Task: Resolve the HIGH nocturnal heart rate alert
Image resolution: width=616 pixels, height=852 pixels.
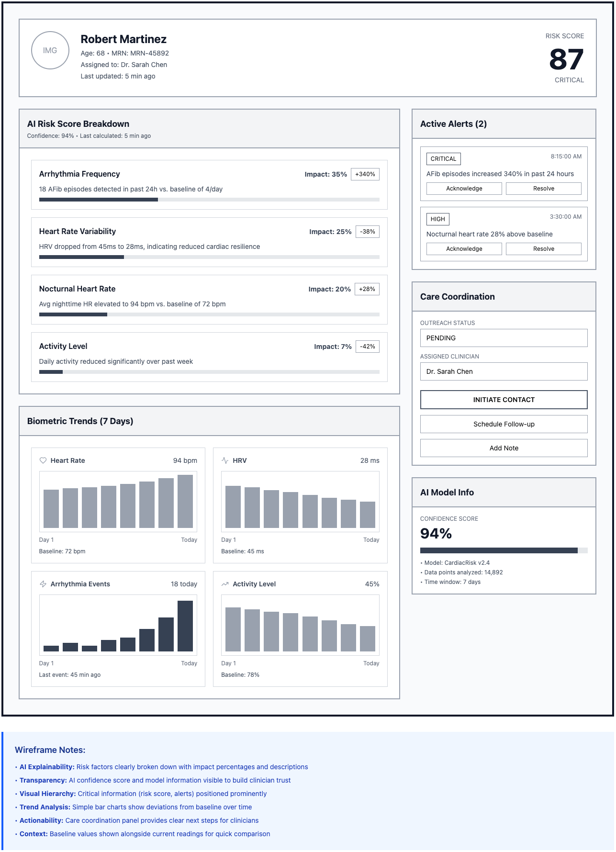Action: click(543, 249)
